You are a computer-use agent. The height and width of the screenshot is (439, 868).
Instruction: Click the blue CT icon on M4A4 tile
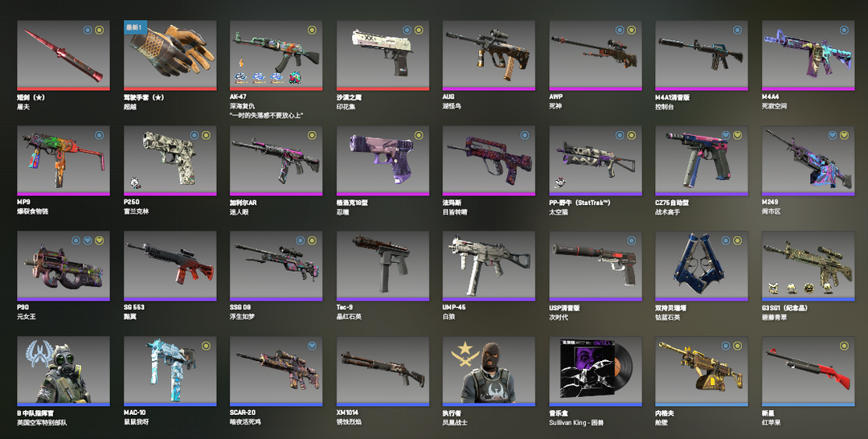point(844,30)
